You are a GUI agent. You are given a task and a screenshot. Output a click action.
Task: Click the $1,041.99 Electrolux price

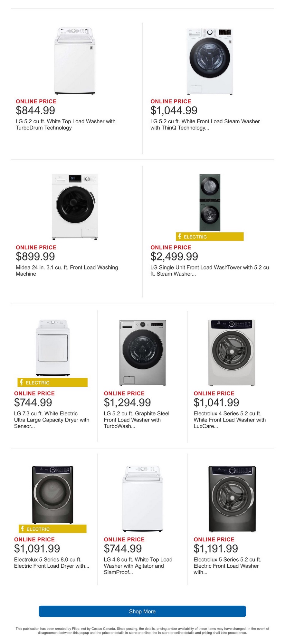tap(216, 402)
